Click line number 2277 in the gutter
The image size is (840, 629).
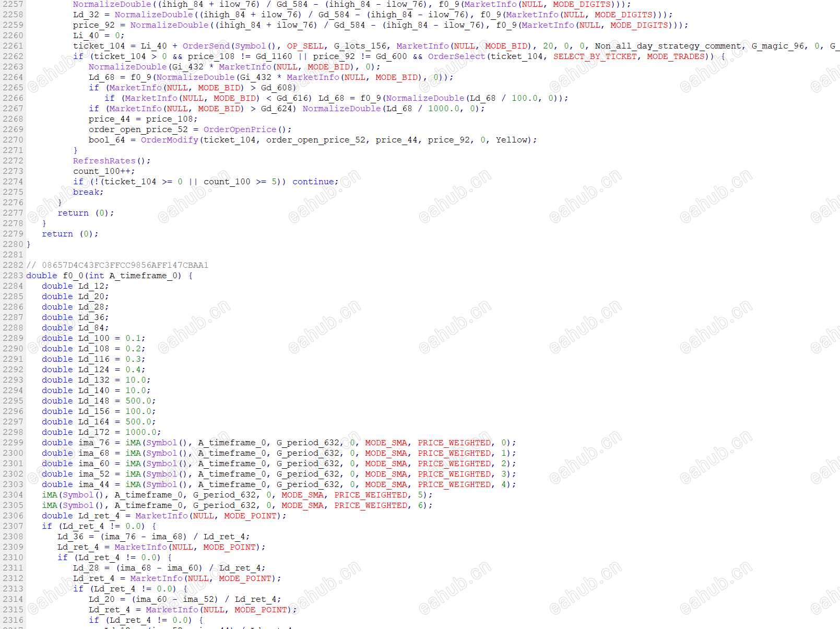pyautogui.click(x=13, y=213)
